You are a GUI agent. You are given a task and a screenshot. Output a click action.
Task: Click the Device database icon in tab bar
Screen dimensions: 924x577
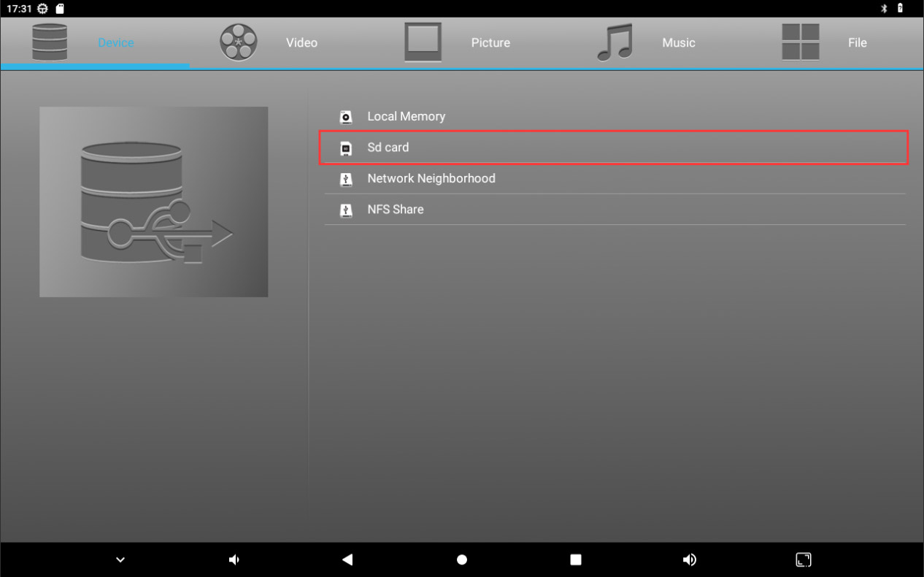[49, 42]
